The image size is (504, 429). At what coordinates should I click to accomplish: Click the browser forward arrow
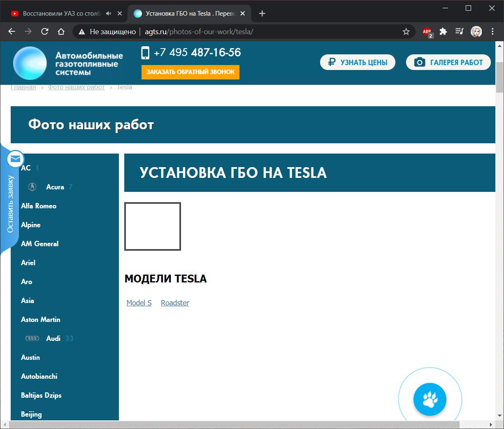click(x=28, y=32)
